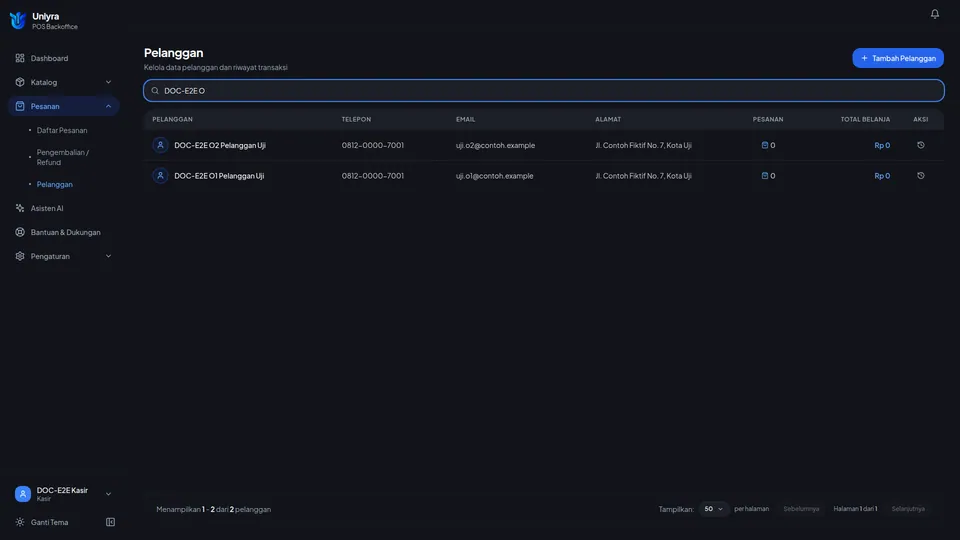Click email uji.o1@contoh.example
The height and width of the screenshot is (540, 960).
click(495, 176)
